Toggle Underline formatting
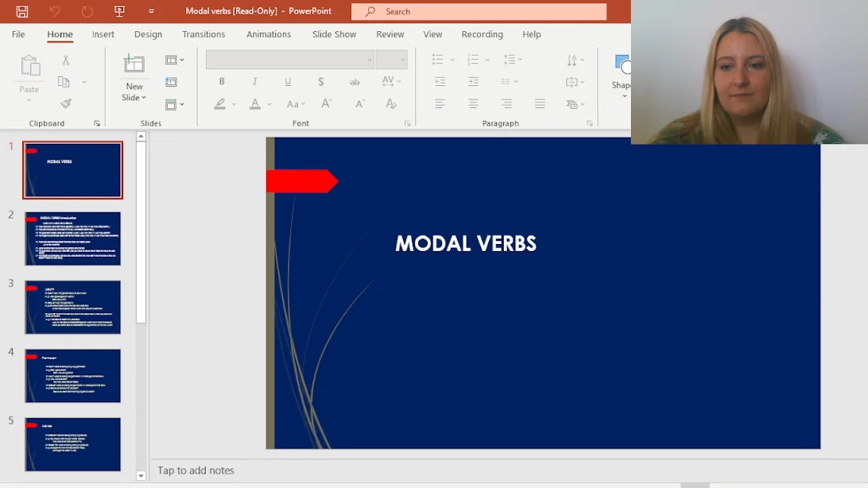The width and height of the screenshot is (868, 488). (288, 81)
